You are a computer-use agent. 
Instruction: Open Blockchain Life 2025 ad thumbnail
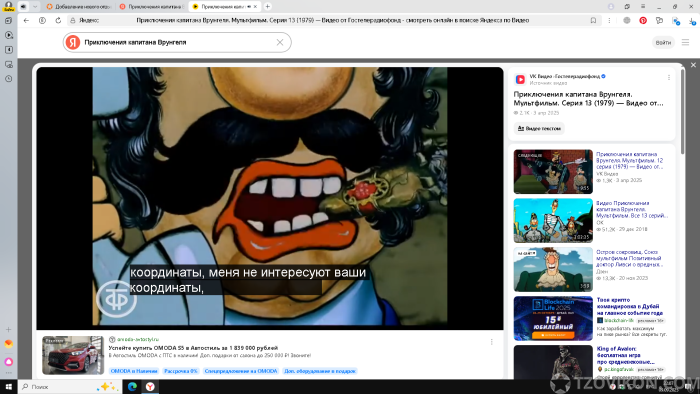pos(553,319)
